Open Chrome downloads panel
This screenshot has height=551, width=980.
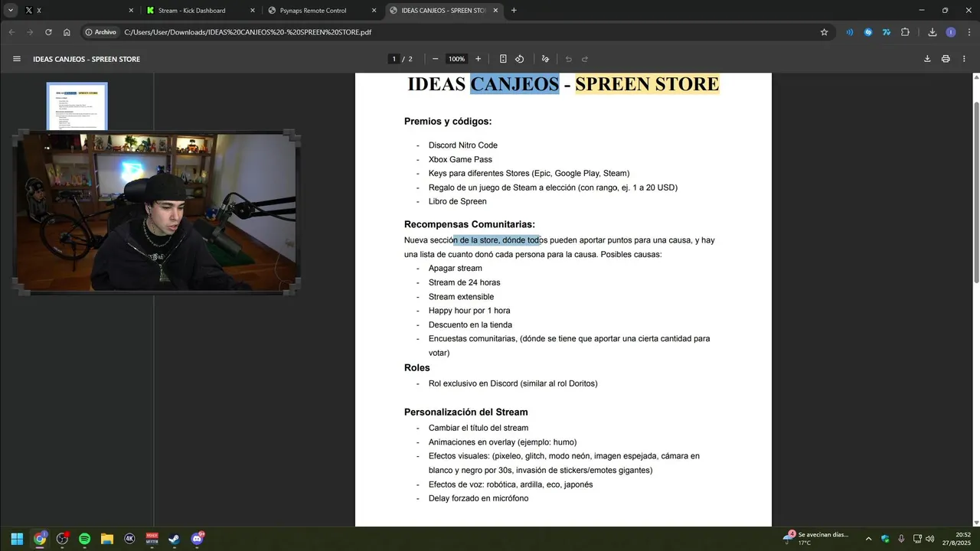pyautogui.click(x=932, y=32)
